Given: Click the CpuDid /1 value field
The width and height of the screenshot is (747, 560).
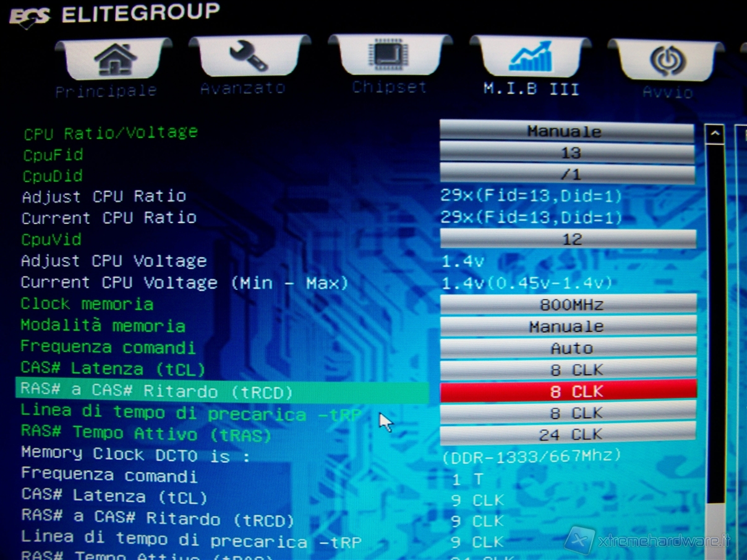Looking at the screenshot, I should (x=568, y=174).
